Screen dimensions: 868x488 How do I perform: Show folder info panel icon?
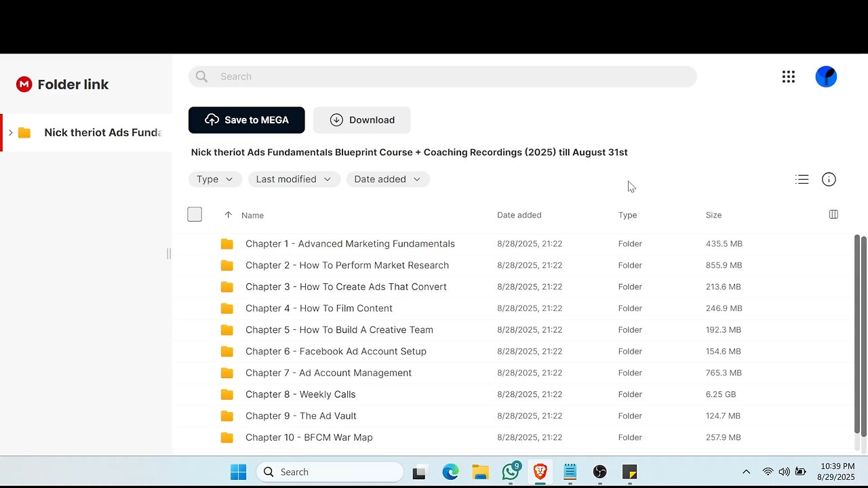(829, 180)
